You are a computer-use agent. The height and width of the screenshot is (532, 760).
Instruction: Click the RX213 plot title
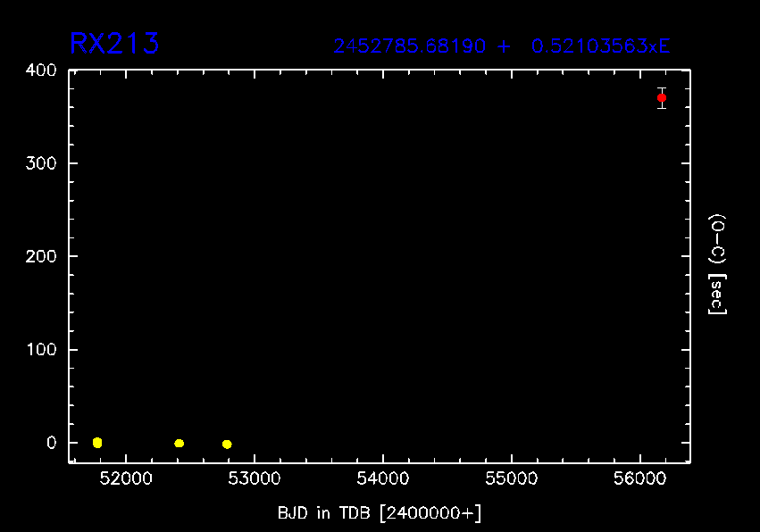tap(114, 44)
